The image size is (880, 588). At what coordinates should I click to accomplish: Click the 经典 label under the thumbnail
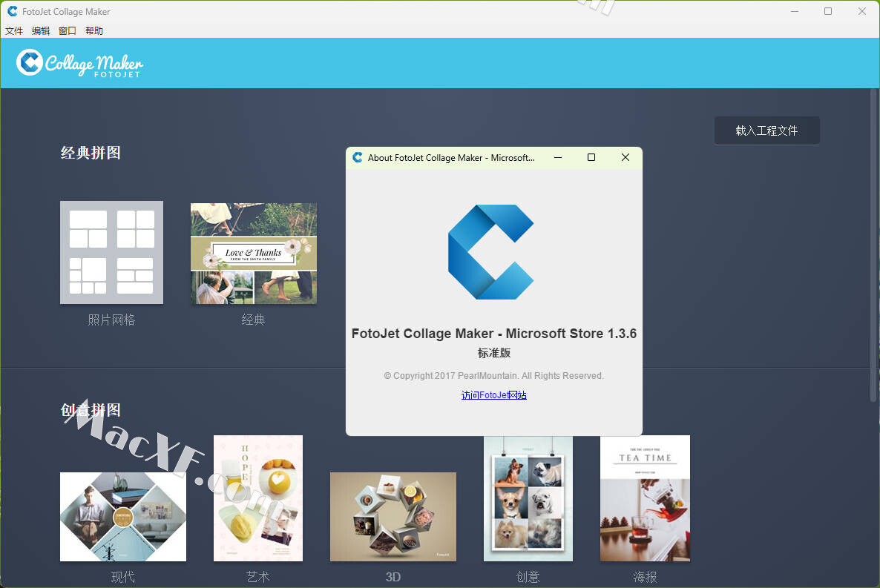tap(253, 320)
